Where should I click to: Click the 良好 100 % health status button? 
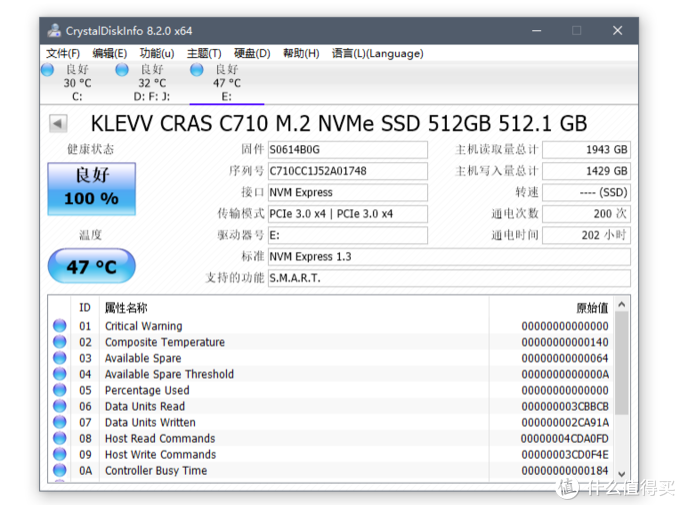[x=92, y=189]
